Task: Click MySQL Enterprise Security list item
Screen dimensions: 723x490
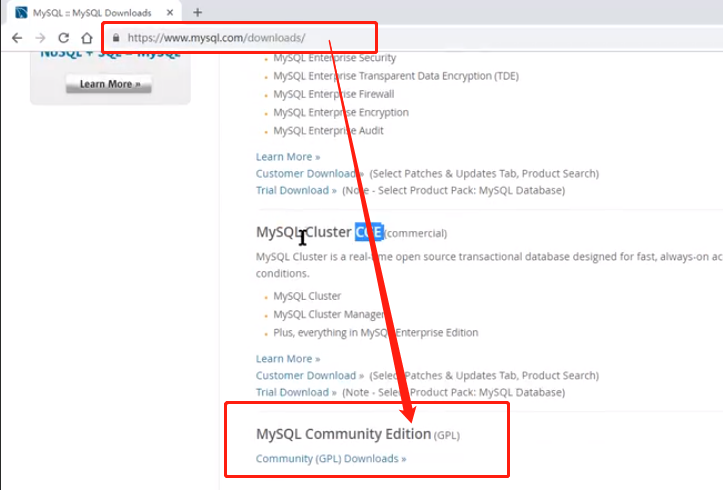Action: pos(335,58)
